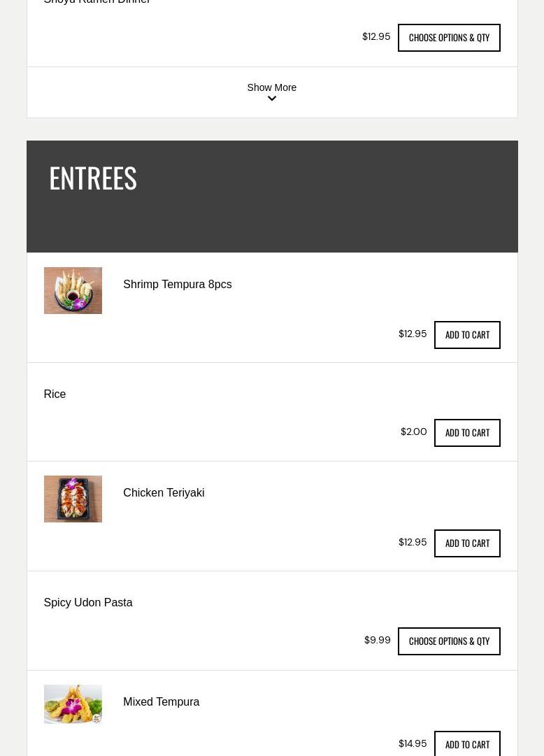Add Mixed Tempura to cart

click(467, 744)
